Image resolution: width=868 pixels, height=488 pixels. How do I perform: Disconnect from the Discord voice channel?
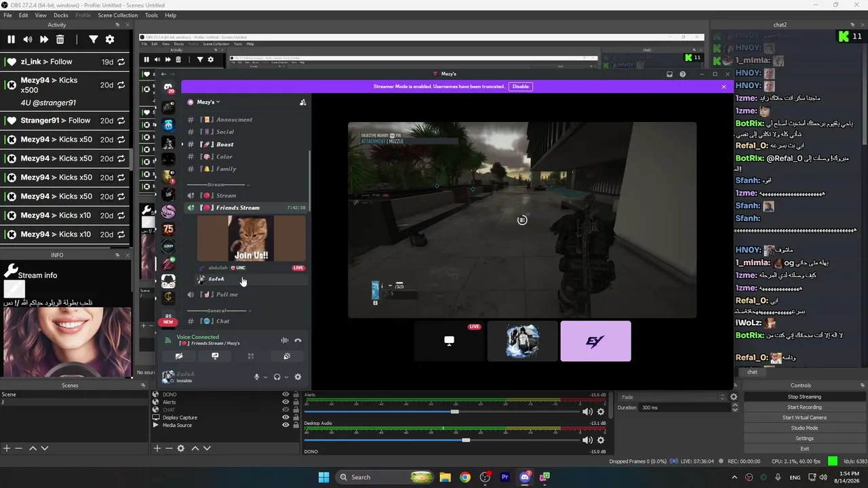point(298,340)
